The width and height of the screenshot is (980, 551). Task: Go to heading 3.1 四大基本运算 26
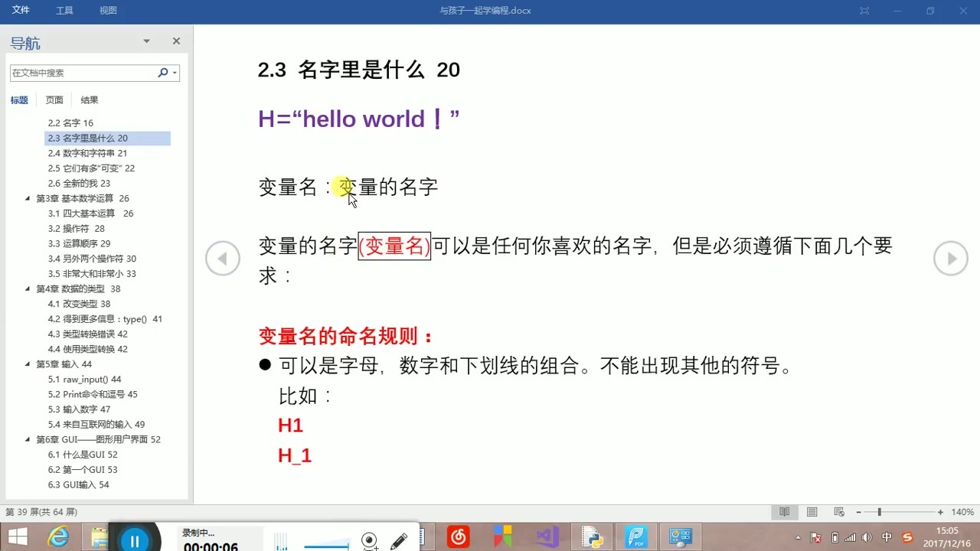(x=90, y=214)
